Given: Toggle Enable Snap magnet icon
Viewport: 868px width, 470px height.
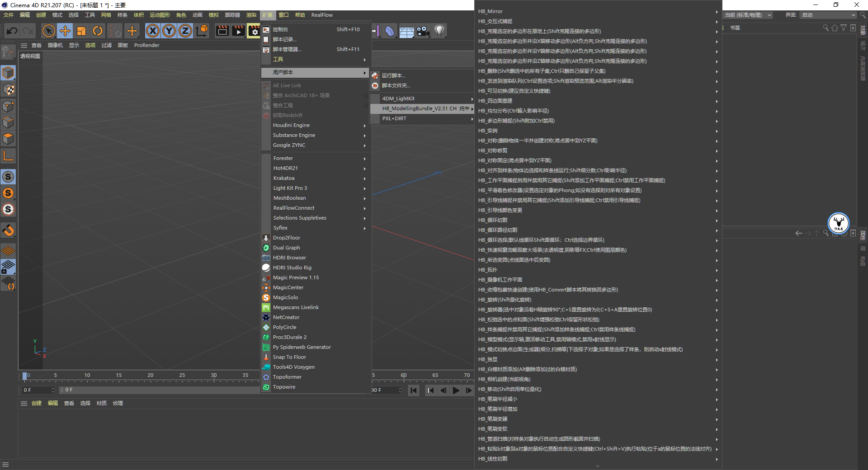Looking at the screenshot, I should pyautogui.click(x=8, y=230).
